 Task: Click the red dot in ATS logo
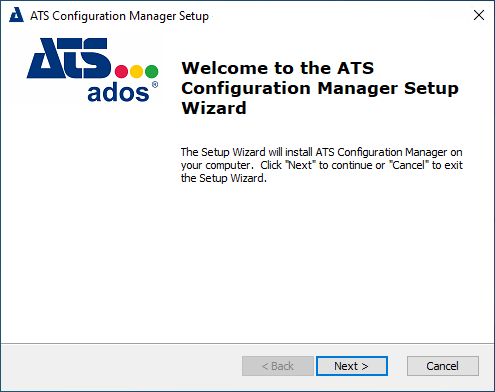point(121,71)
